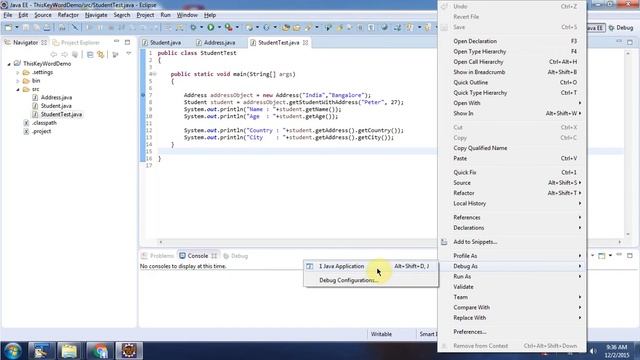
Task: Toggle Link with Editor in Navigator
Action: [100, 54]
